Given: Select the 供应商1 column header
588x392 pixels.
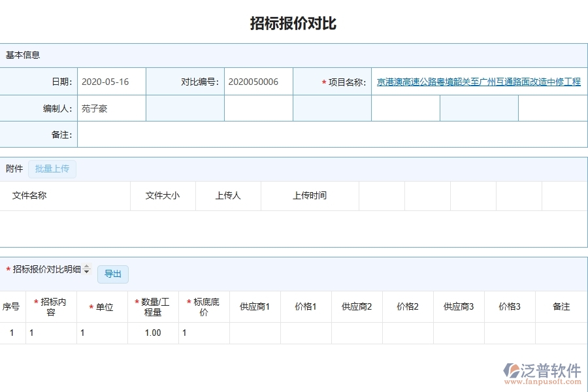Looking at the screenshot, I should point(253,306).
